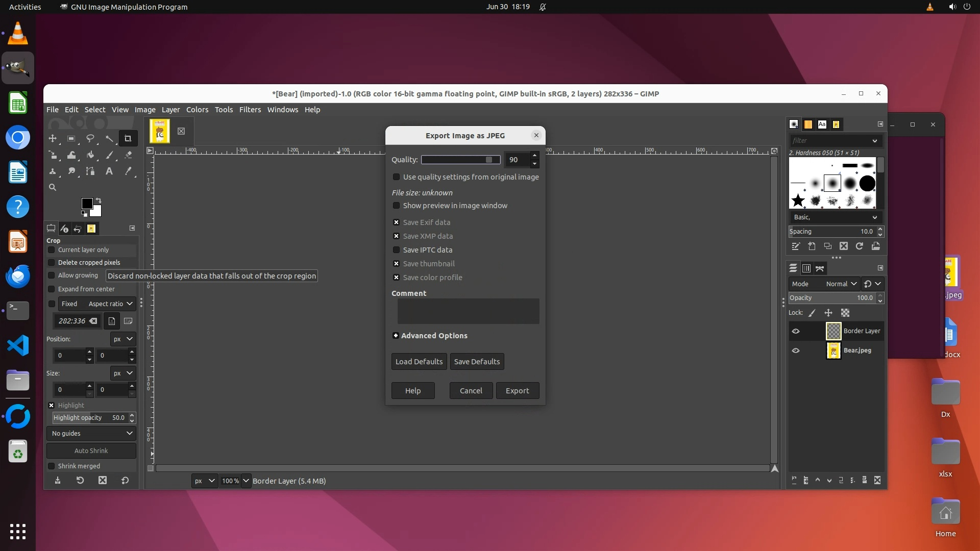Open the No guides dropdown
This screenshot has height=551, width=980.
tap(91, 433)
